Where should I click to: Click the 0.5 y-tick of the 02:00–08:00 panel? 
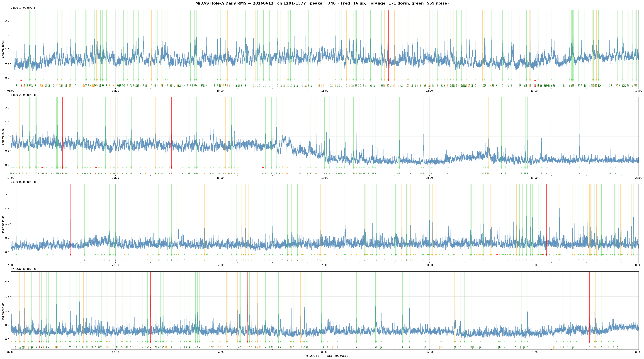coord(7,325)
